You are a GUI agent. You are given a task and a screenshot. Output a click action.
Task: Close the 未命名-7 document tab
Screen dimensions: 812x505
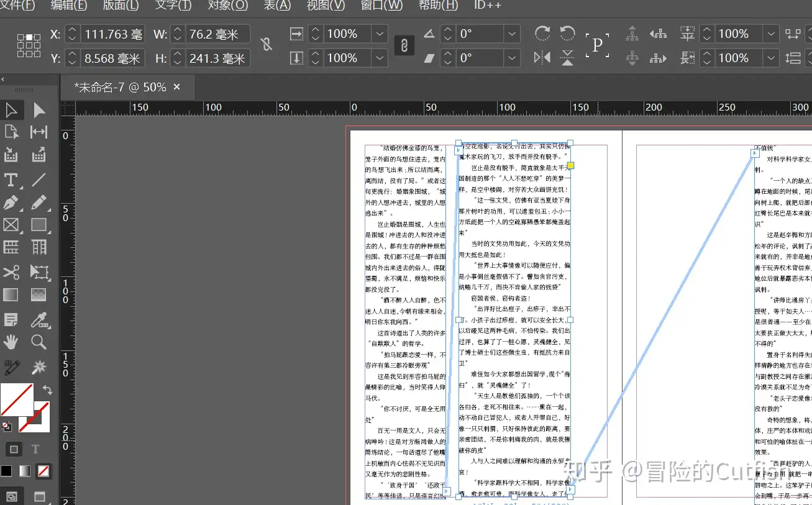click(x=176, y=87)
